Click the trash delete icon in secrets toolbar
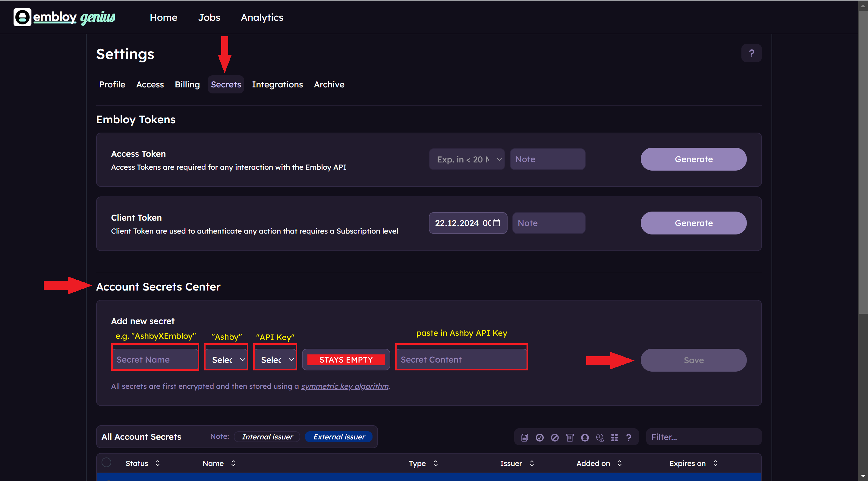The height and width of the screenshot is (481, 868). click(570, 437)
